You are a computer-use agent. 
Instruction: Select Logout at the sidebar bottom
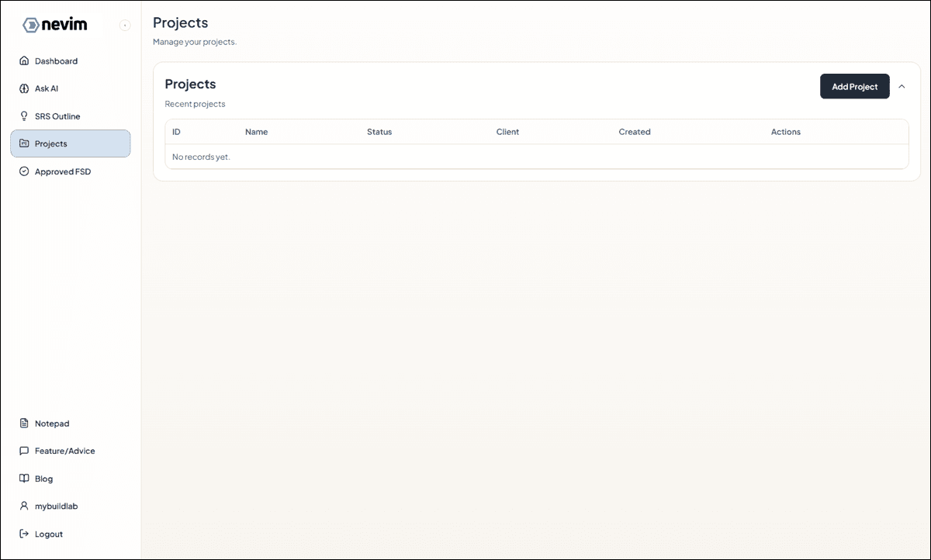point(49,534)
